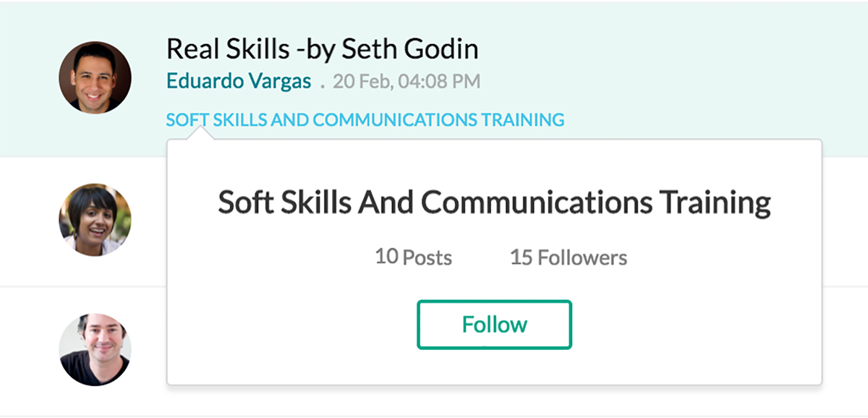The image size is (868, 418).
Task: Open the SOFT SKILLS AND COMMUNICATIONS TRAINING category tag
Action: (365, 120)
